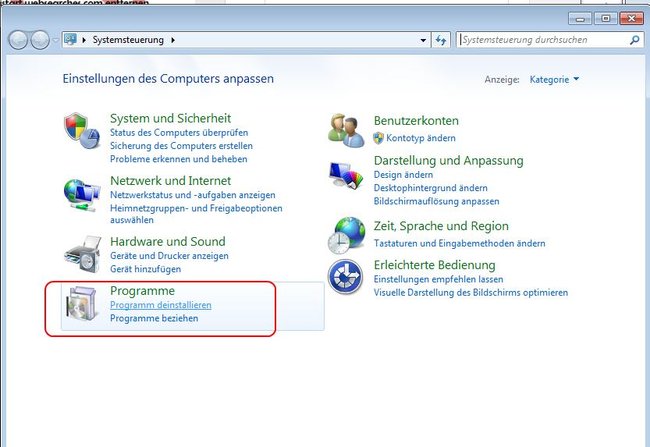Click Programme beziehen link
Screen dimensions: 650x447
(x=154, y=318)
